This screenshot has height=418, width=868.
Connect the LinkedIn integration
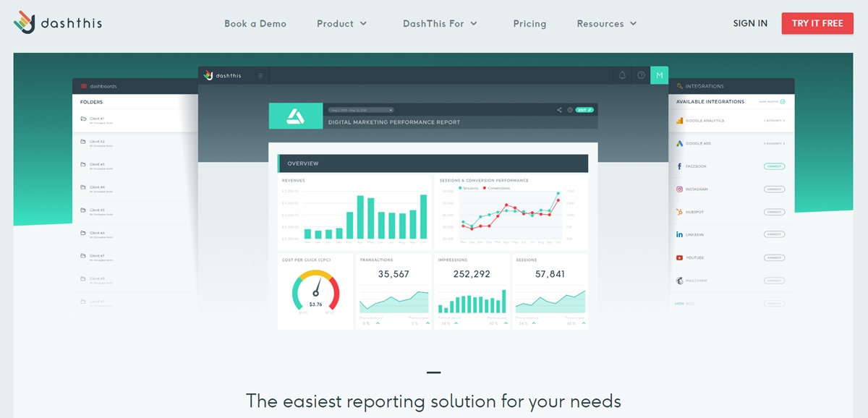[774, 235]
